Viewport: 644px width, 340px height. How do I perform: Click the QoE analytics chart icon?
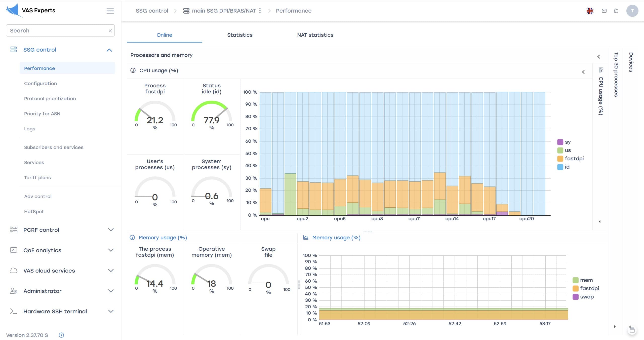point(14,250)
